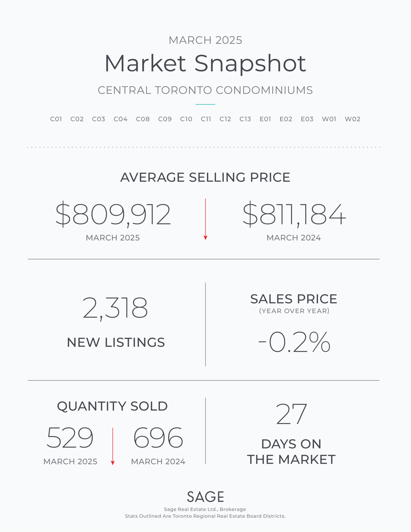Select the W02 district code

coord(353,119)
